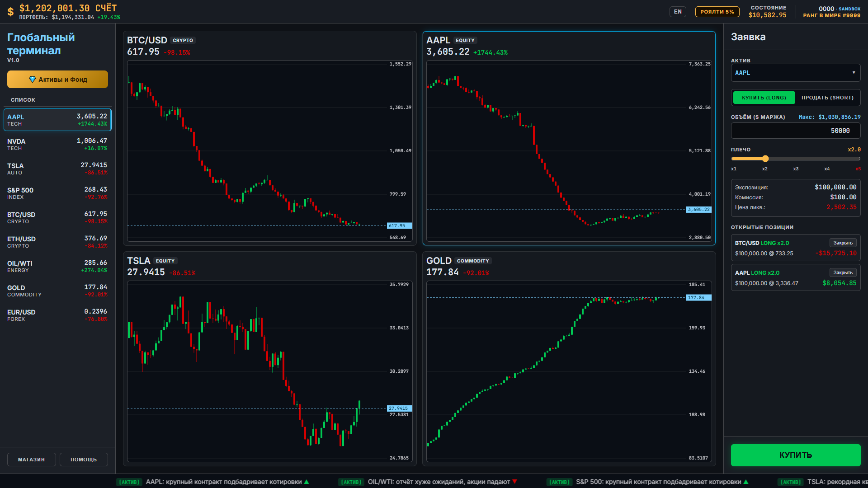Click the volume input field showing 50000
Screen dimensions: 868x488
coord(796,131)
